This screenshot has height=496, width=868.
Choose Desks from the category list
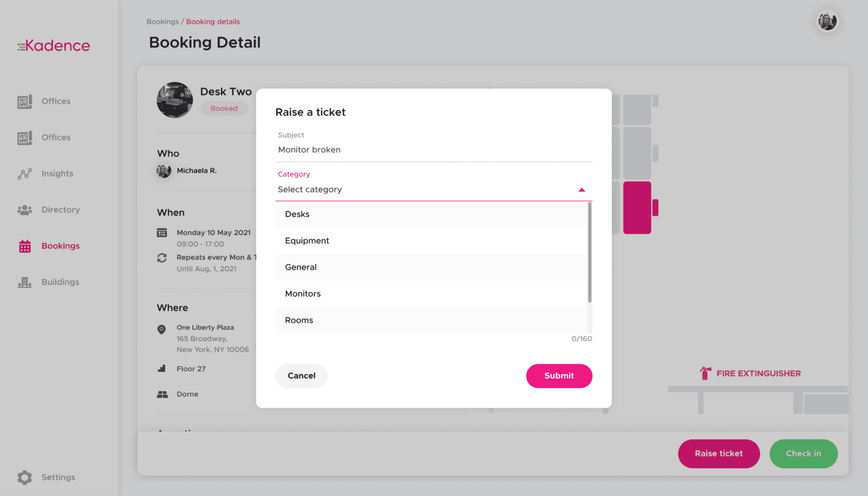[431, 215]
